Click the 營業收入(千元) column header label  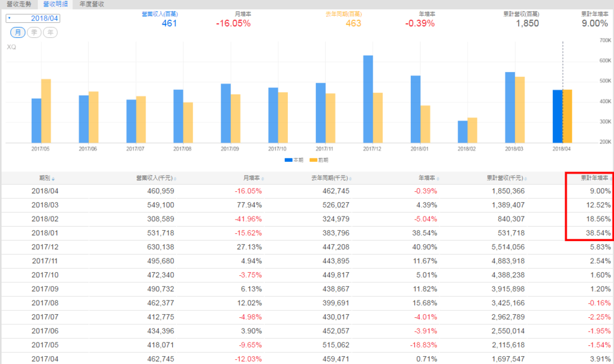point(154,178)
